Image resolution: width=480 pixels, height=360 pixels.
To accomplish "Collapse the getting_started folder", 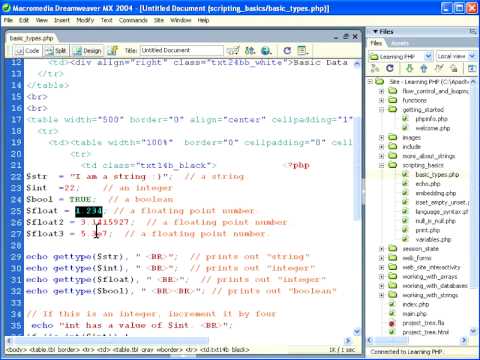I will (x=382, y=110).
